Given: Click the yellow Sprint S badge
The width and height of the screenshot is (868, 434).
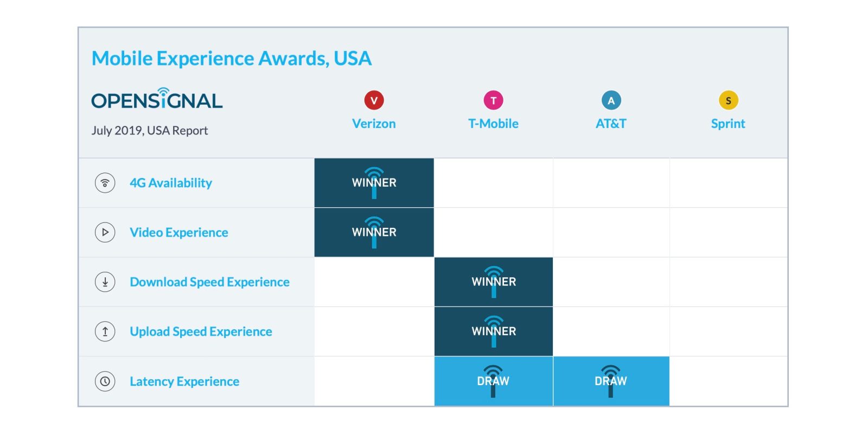Looking at the screenshot, I should point(728,100).
